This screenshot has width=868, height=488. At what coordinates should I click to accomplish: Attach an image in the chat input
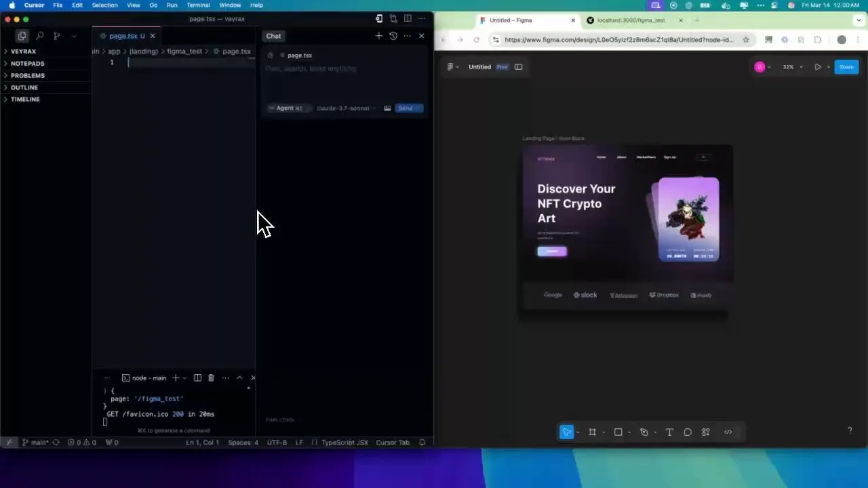click(387, 108)
